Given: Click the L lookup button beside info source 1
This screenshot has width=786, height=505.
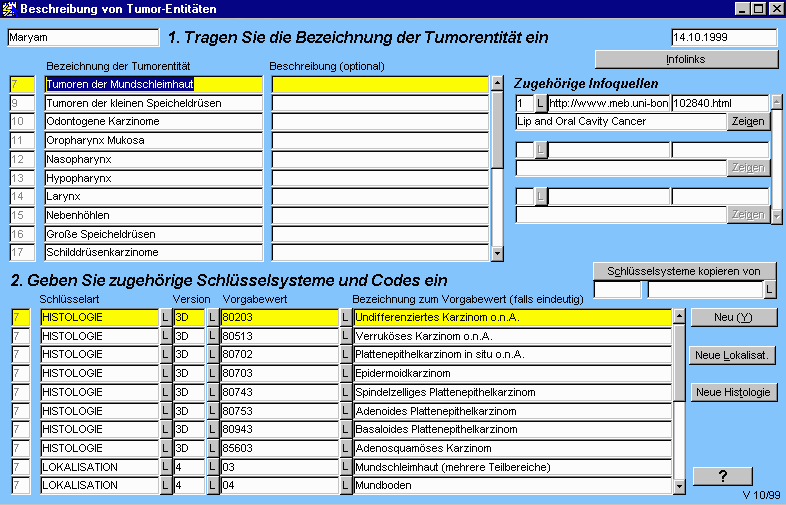Looking at the screenshot, I should pos(541,103).
